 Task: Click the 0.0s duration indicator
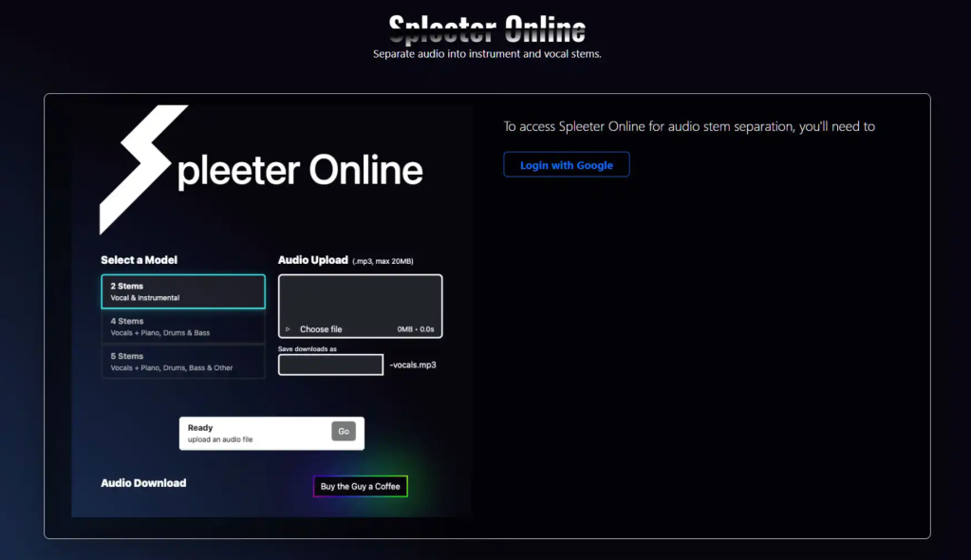click(426, 329)
